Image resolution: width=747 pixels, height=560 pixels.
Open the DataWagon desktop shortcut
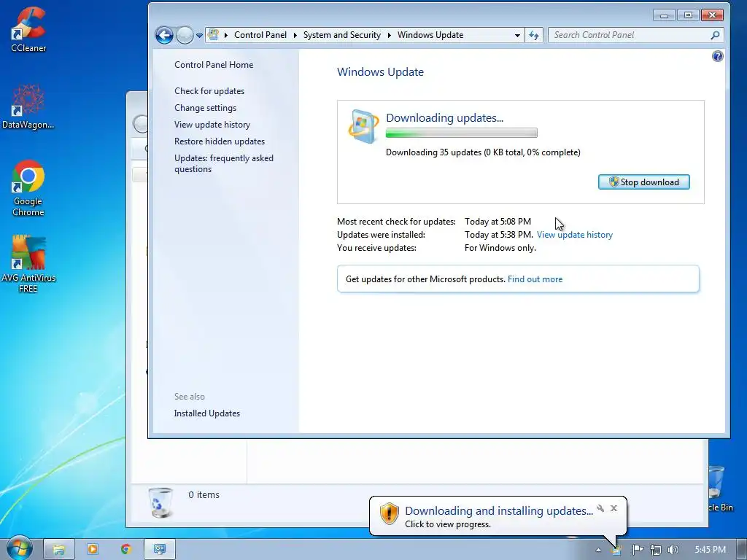click(x=28, y=106)
